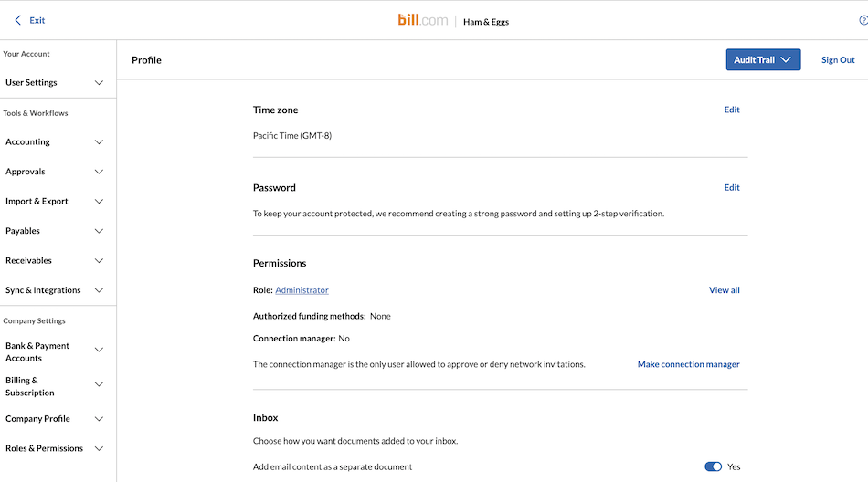
Task: Expand Import & Export chevron
Action: point(99,202)
